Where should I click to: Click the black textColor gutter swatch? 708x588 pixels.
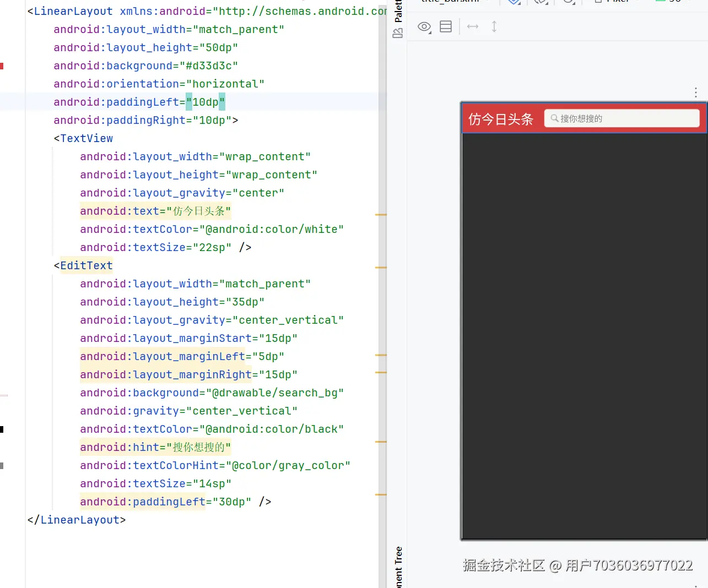(2, 429)
